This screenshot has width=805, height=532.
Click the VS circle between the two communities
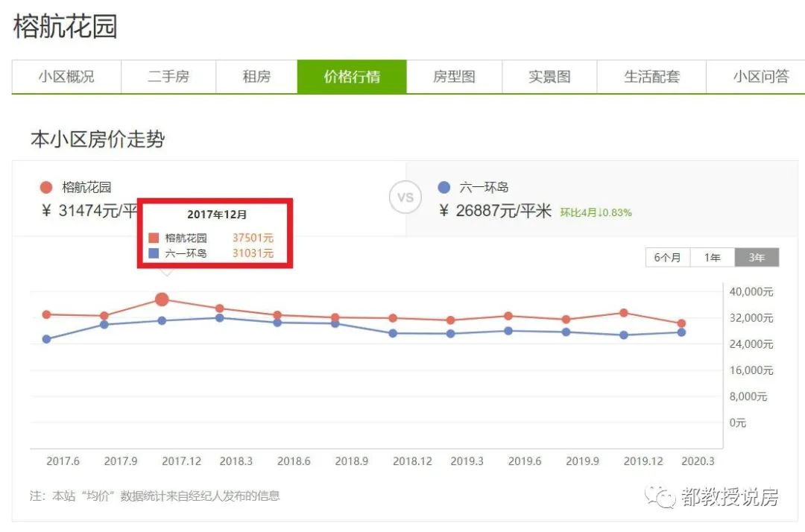click(405, 197)
